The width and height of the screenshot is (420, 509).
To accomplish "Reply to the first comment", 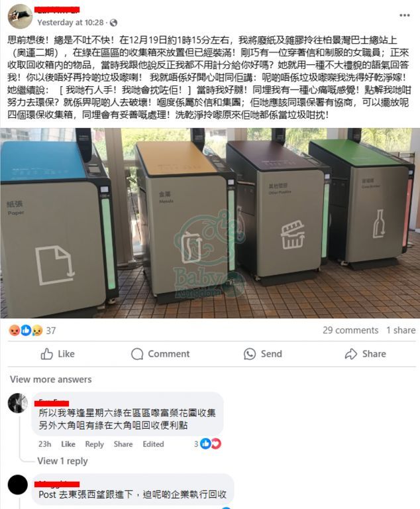I will [95, 444].
